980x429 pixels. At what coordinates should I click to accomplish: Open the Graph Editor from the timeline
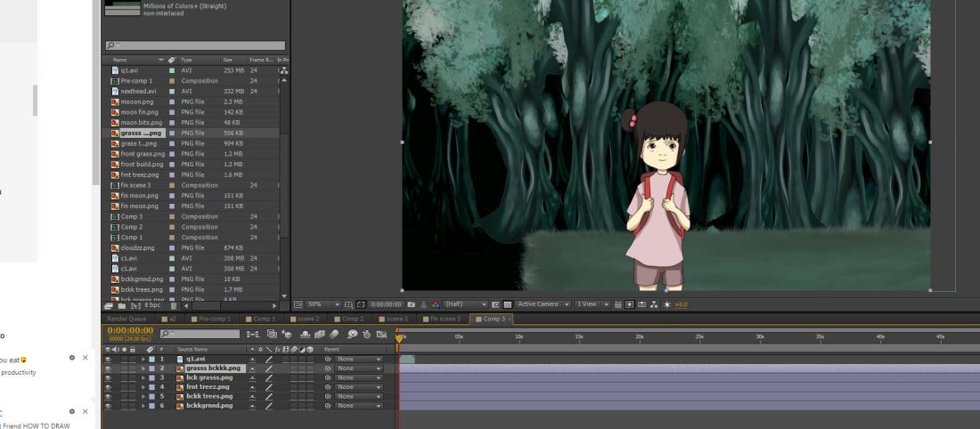[x=381, y=334]
